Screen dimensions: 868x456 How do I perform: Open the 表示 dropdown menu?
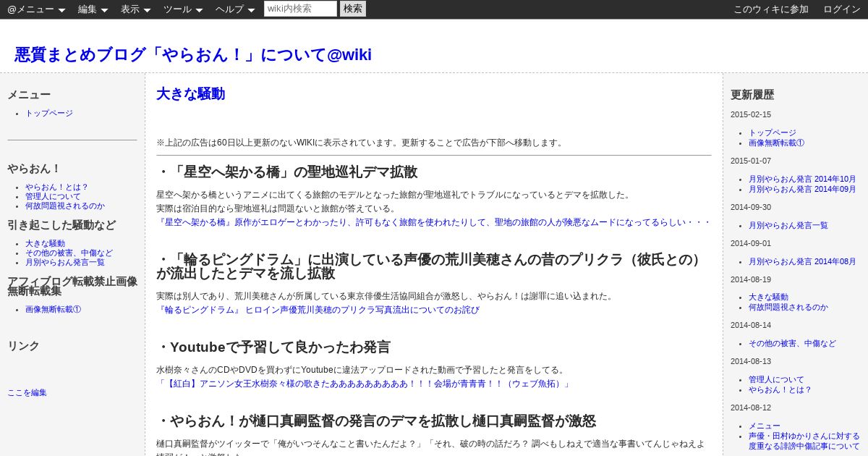pyautogui.click(x=136, y=9)
